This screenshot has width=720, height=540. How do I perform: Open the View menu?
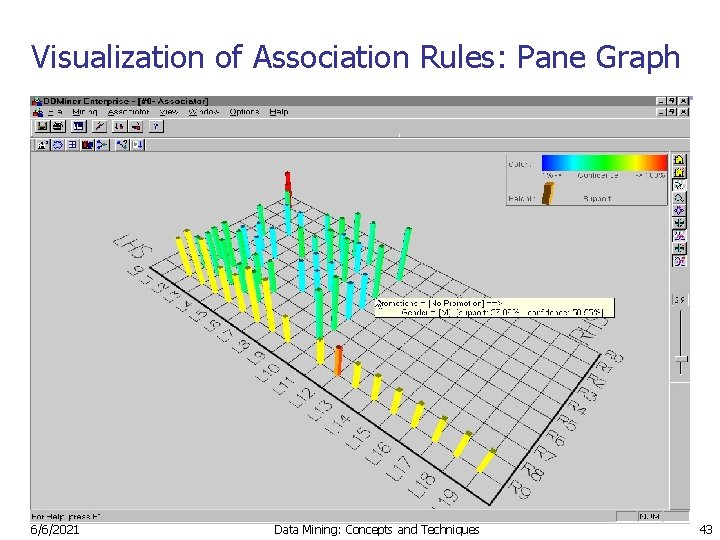[169, 112]
